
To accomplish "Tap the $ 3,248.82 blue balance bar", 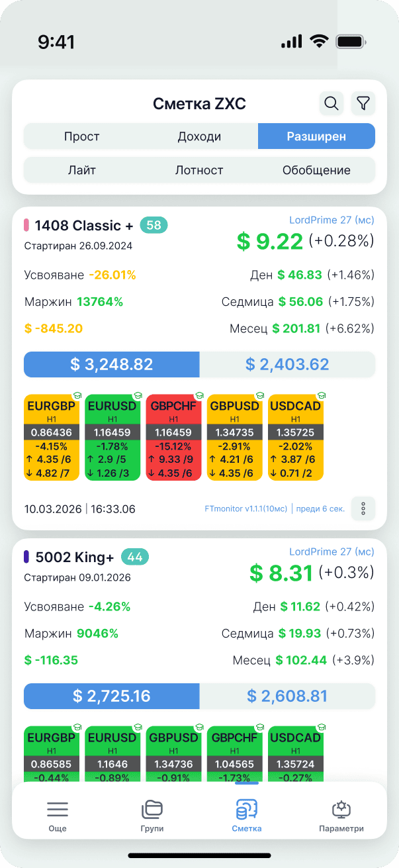I will [x=112, y=364].
